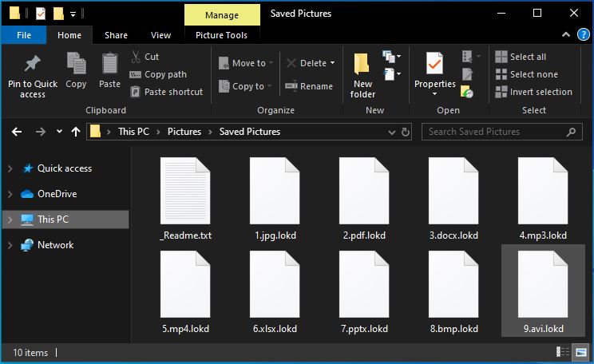Select the _Readme.txt file
Screen dimensions: 594x364
(x=185, y=200)
